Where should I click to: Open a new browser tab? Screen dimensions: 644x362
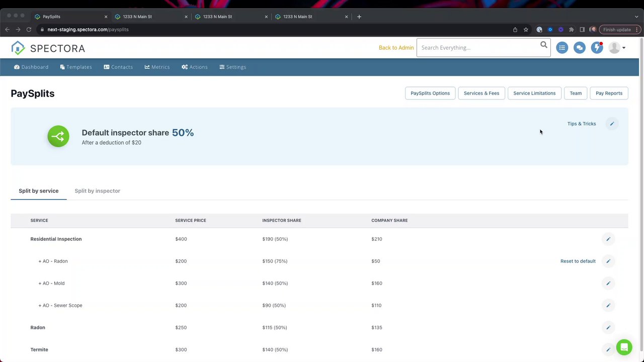click(x=359, y=17)
